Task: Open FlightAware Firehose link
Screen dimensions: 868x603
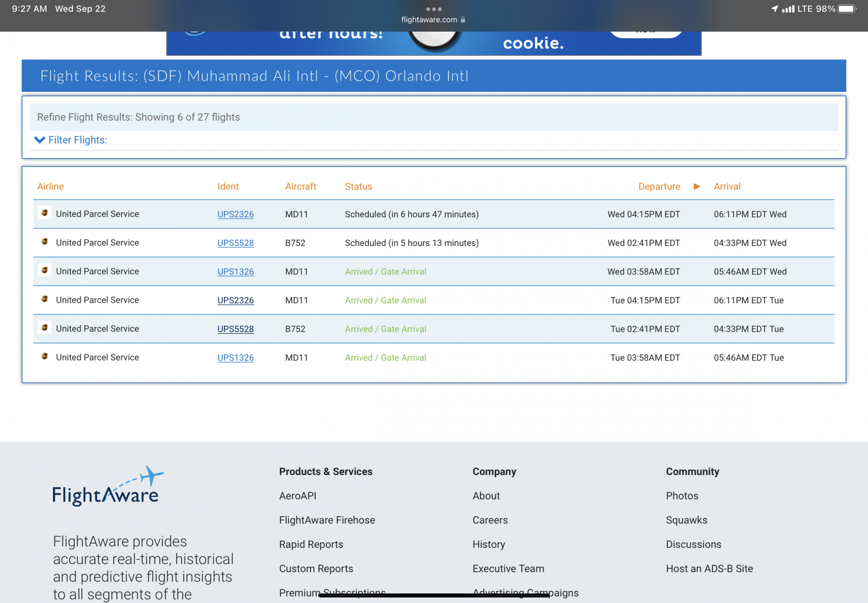Action: 327,520
